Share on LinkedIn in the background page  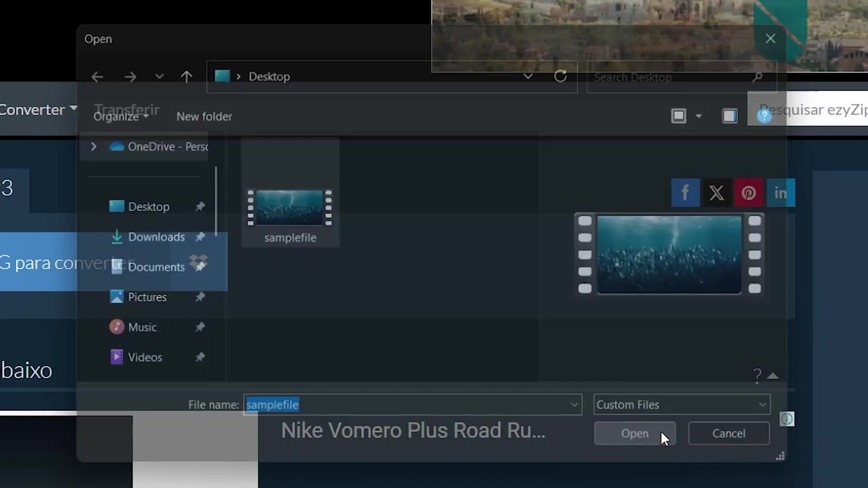[x=781, y=193]
